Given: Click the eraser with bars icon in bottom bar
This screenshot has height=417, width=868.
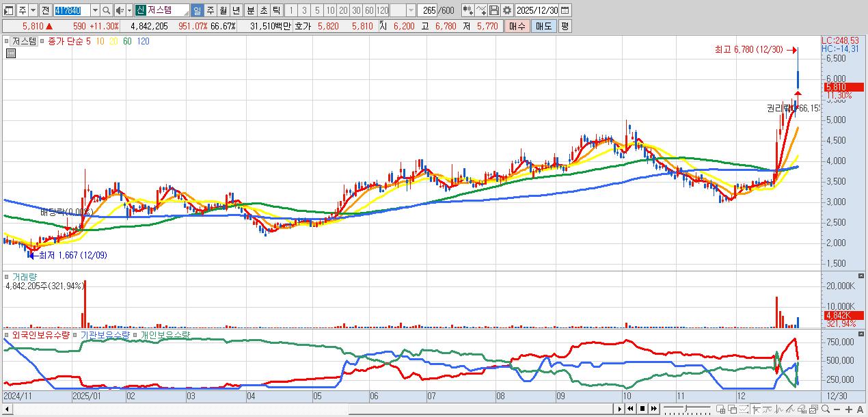Looking at the screenshot, I should pos(802,409).
